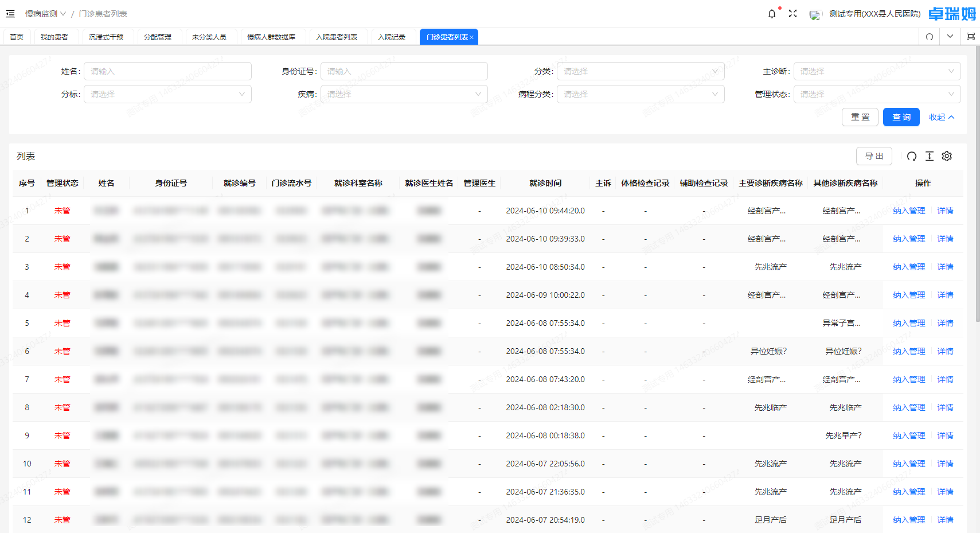Open the notification bell
This screenshot has width=980, height=533.
pos(772,14)
